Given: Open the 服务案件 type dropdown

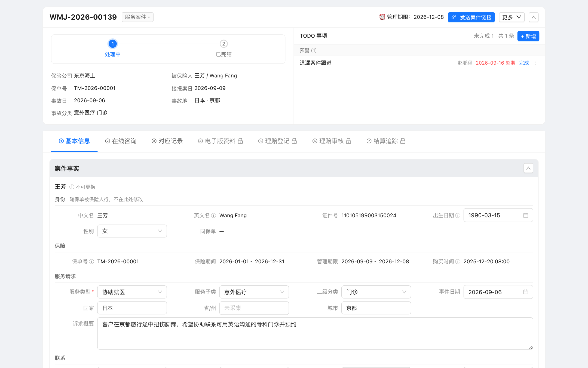Looking at the screenshot, I should [137, 17].
